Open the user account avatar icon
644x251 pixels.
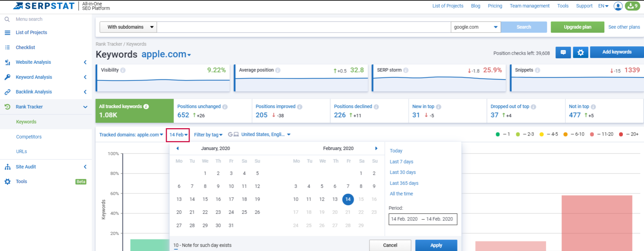618,6
